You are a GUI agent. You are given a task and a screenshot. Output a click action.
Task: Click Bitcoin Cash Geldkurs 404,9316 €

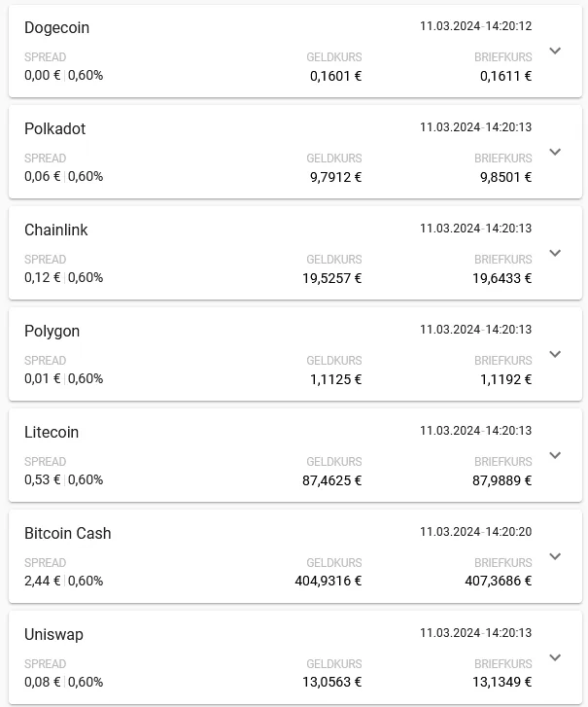pos(329,581)
